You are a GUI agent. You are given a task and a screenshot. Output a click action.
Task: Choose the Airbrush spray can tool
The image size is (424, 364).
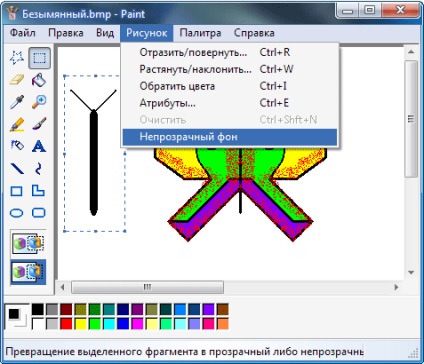pyautogui.click(x=17, y=146)
